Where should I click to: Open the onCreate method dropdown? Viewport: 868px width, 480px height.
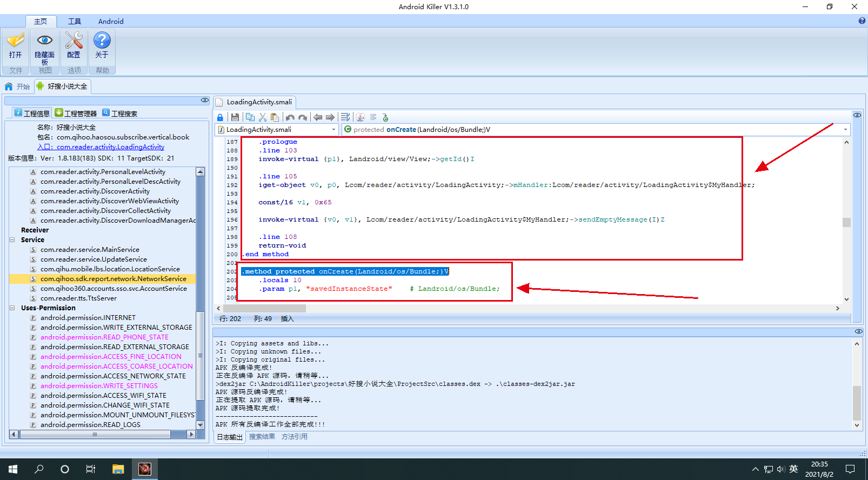[845, 130]
